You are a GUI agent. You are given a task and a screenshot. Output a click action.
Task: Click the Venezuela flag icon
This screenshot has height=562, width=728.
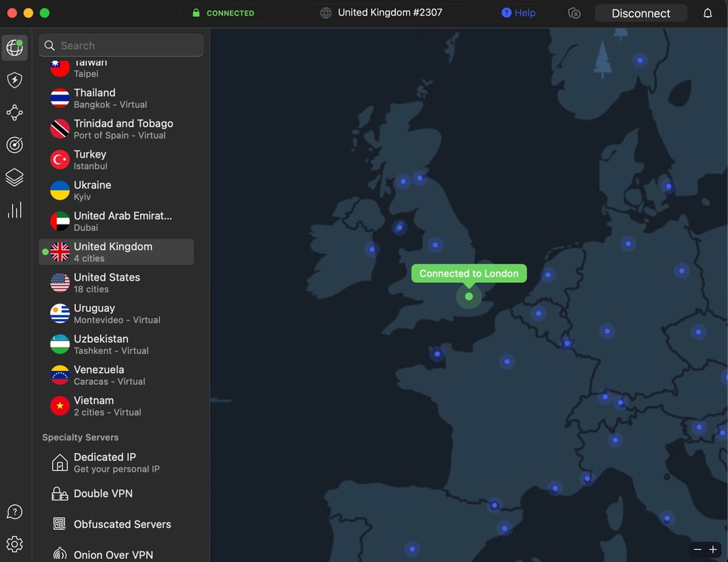[60, 375]
